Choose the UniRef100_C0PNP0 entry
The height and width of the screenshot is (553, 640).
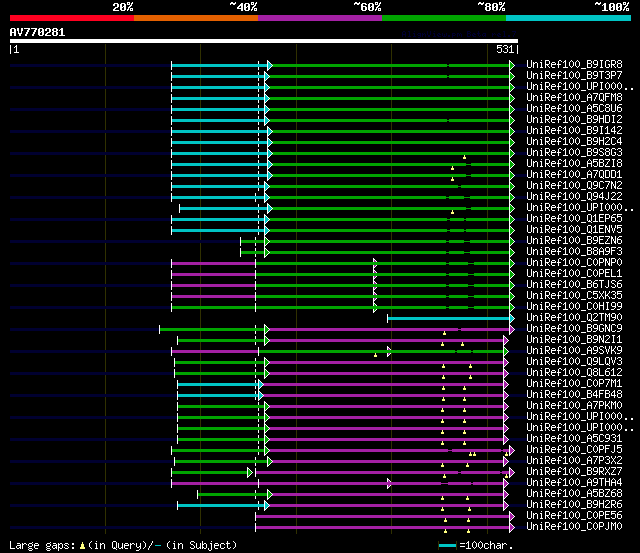click(x=574, y=263)
